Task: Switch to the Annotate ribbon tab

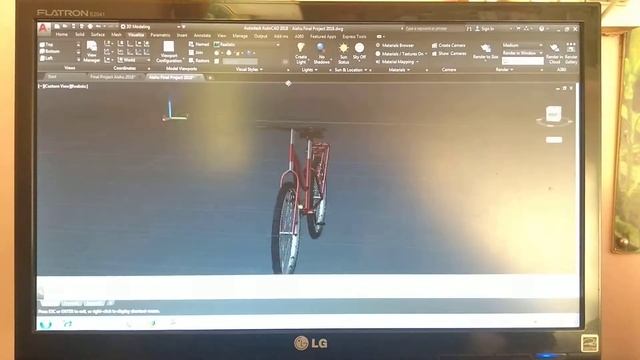Action: (x=202, y=36)
